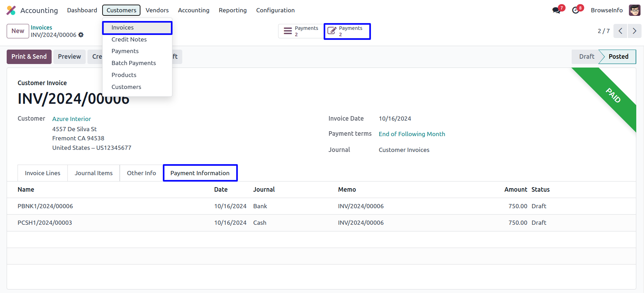Open the activities clock icon

point(576,10)
